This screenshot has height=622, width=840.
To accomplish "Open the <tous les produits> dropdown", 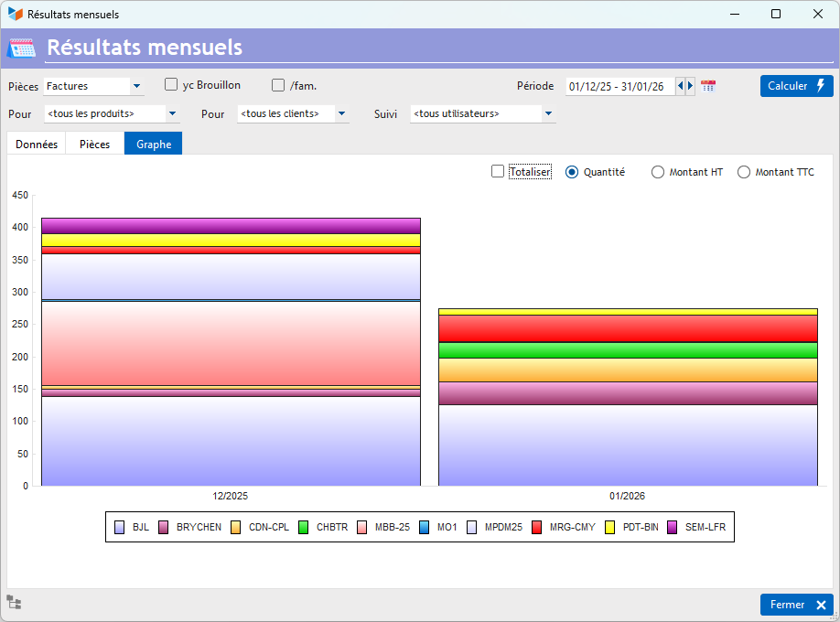I will pos(172,114).
